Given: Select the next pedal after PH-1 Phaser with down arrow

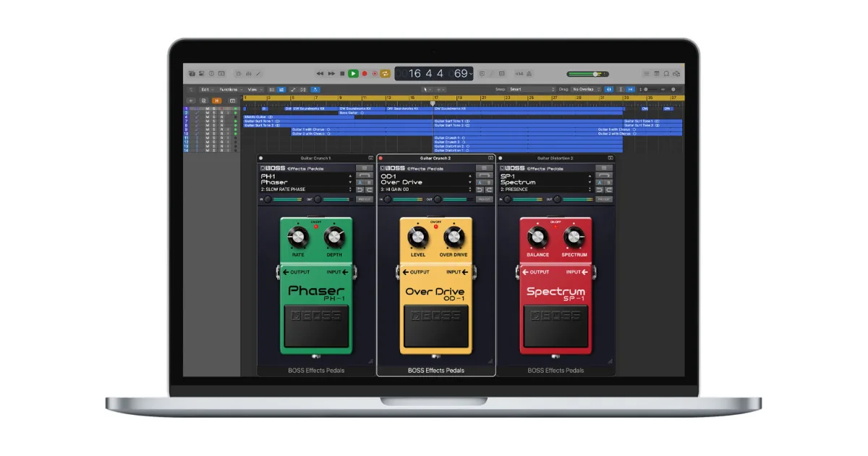Looking at the screenshot, I should click(x=350, y=182).
